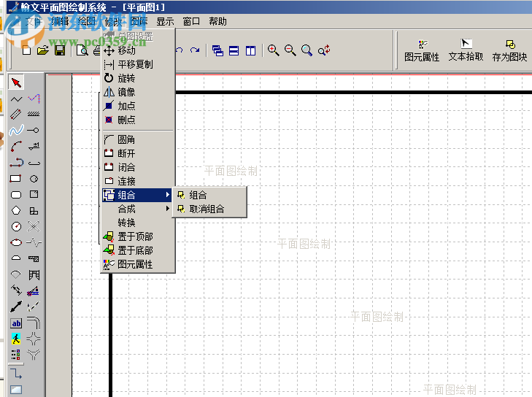Open a file with the folder icon
The height and width of the screenshot is (397, 532).
pos(43,50)
